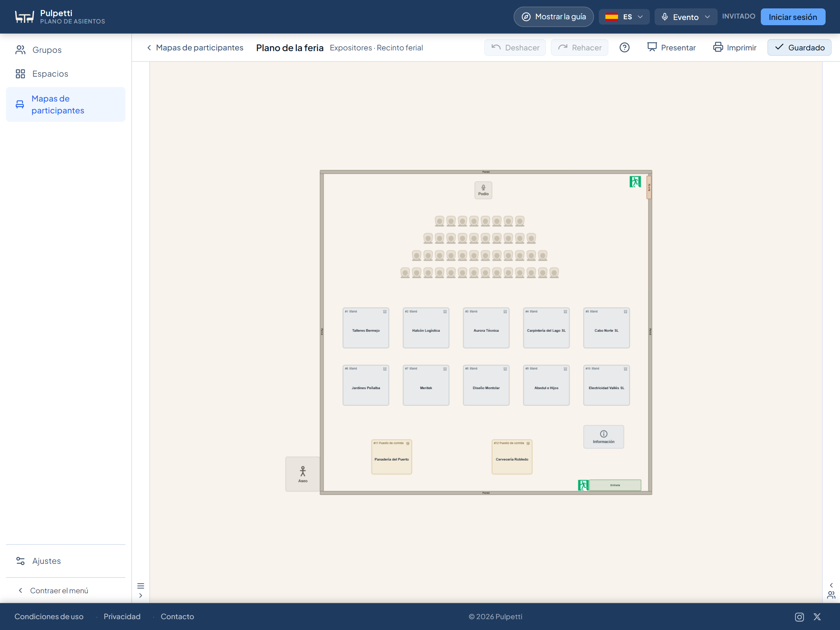Open the Evento type dropdown
The width and height of the screenshot is (840, 630).
point(686,17)
